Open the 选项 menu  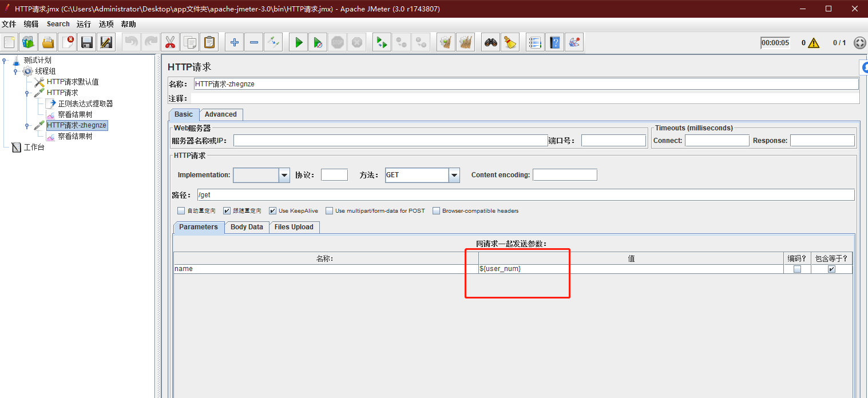(x=106, y=24)
